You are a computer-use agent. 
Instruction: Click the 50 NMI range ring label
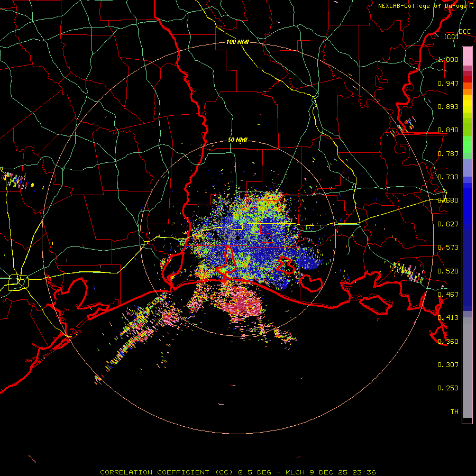point(237,140)
